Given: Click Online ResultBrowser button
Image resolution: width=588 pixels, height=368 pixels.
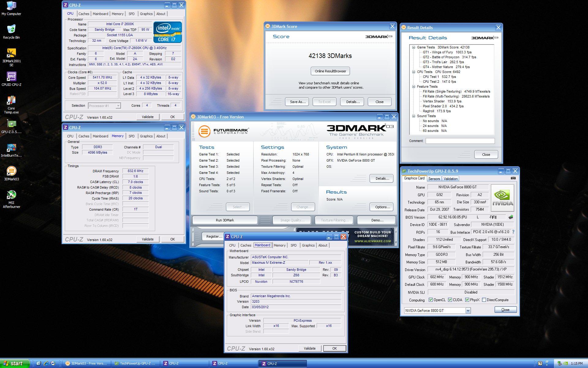Looking at the screenshot, I should pyautogui.click(x=330, y=71).
